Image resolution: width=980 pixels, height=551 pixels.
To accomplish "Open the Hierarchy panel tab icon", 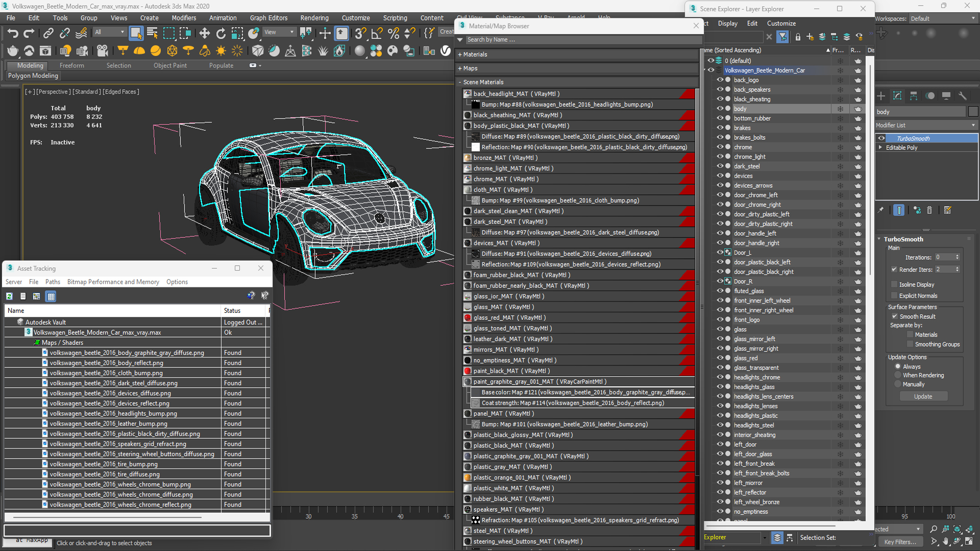I will click(x=914, y=96).
